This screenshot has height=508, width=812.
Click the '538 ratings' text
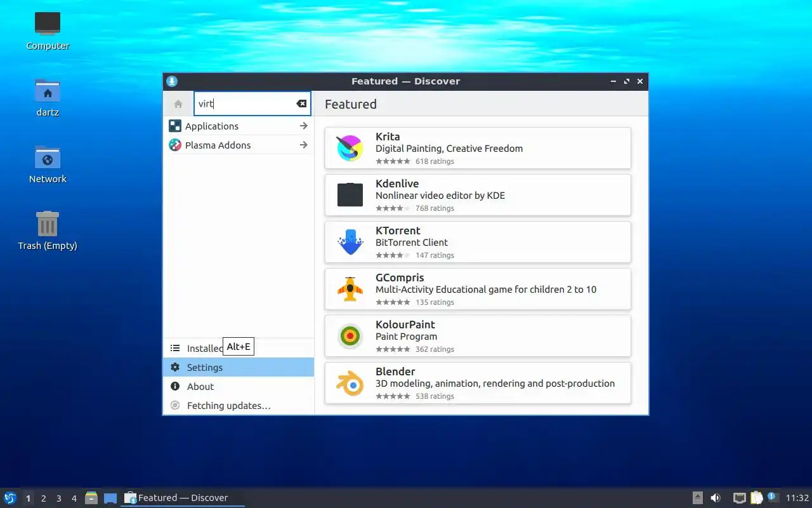coord(435,396)
